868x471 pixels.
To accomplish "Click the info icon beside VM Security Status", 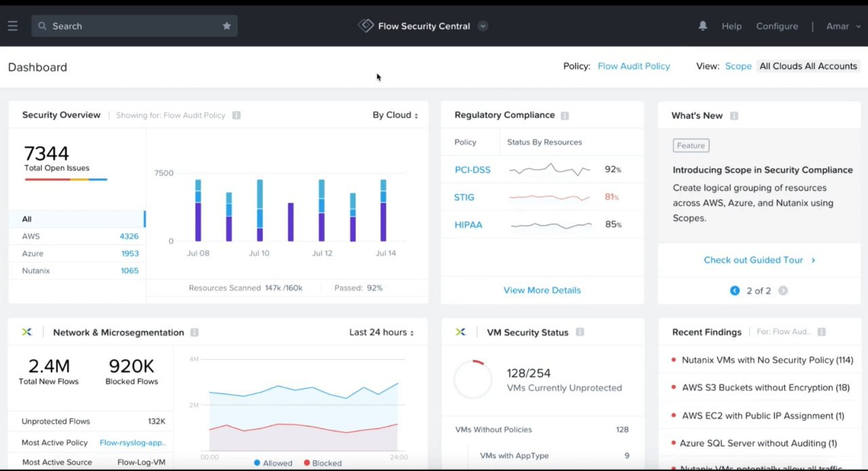I will pos(580,332).
